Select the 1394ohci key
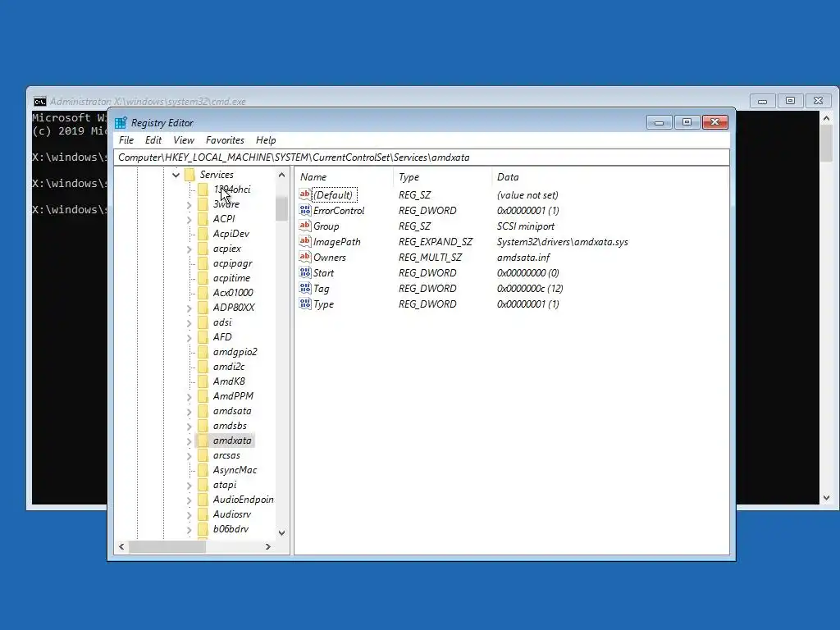Viewport: 840px width, 630px height. [232, 189]
